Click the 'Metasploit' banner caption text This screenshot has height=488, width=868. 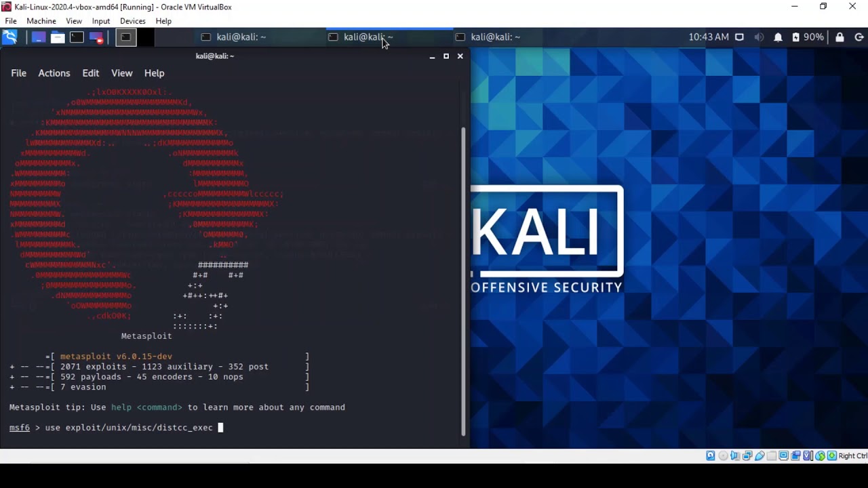pyautogui.click(x=146, y=336)
